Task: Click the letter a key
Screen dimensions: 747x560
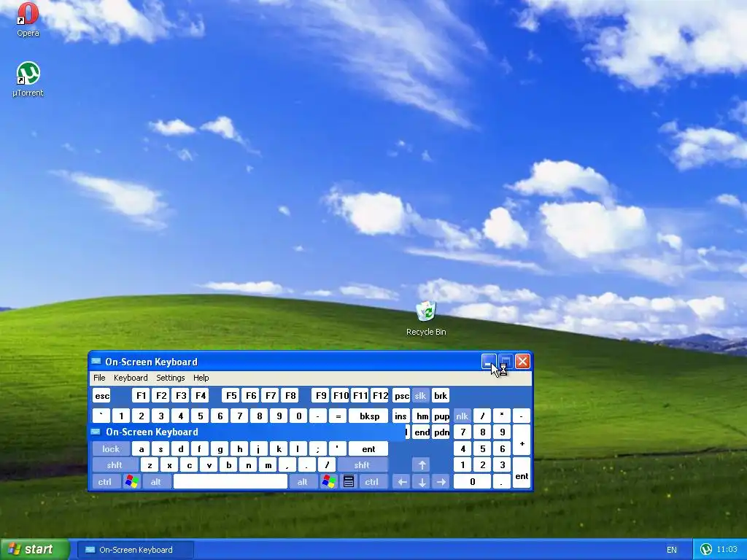Action: pos(141,449)
